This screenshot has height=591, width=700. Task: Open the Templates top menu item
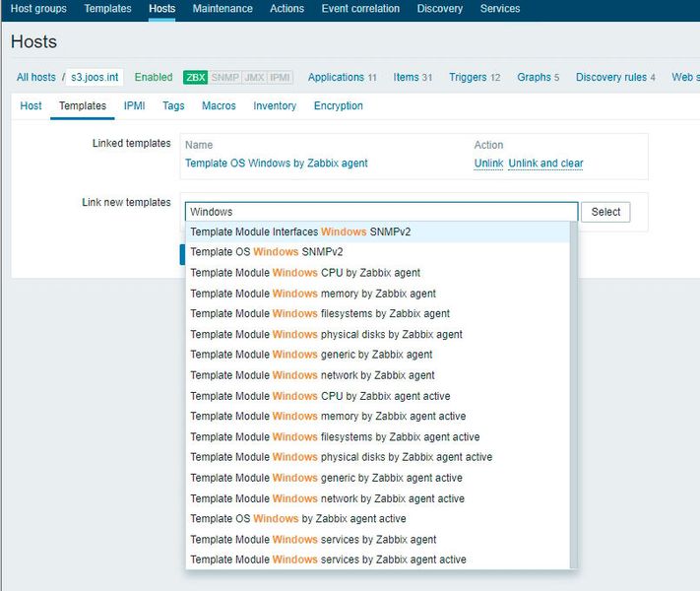click(x=107, y=9)
